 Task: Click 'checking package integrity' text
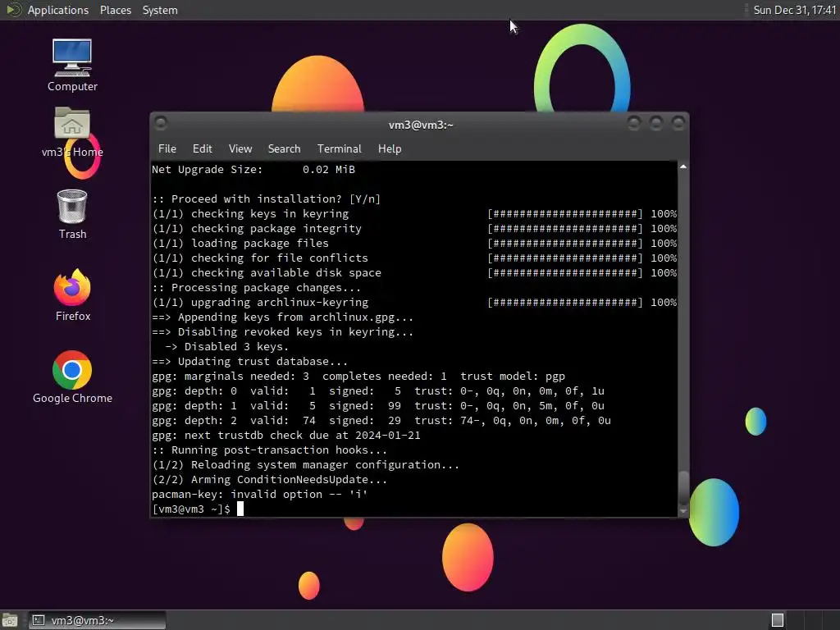(x=276, y=228)
